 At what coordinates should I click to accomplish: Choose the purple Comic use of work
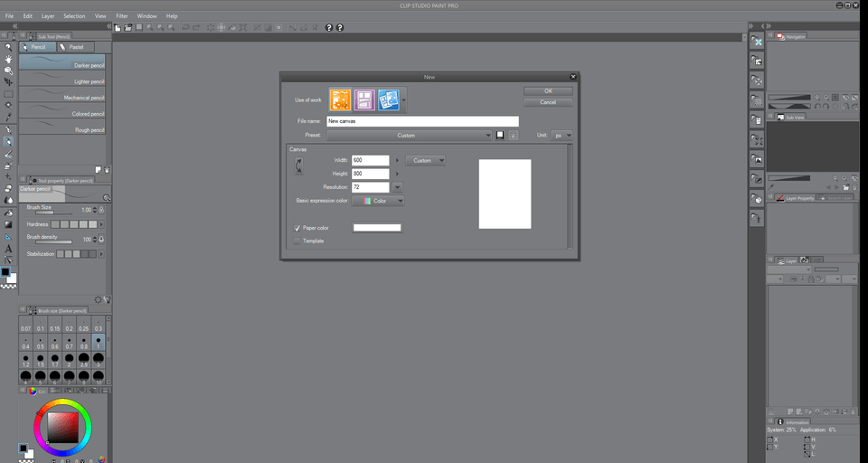pos(364,99)
